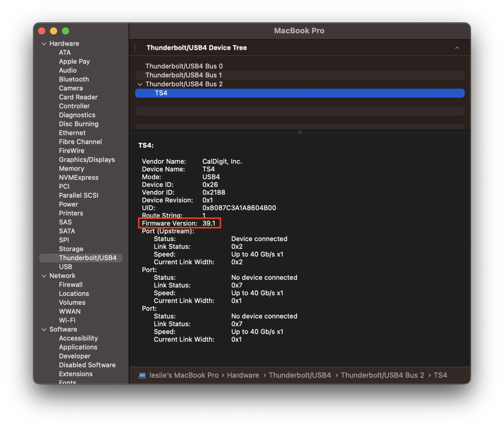Select Bluetooth in the Hardware list
This screenshot has width=504, height=428.
(74, 79)
